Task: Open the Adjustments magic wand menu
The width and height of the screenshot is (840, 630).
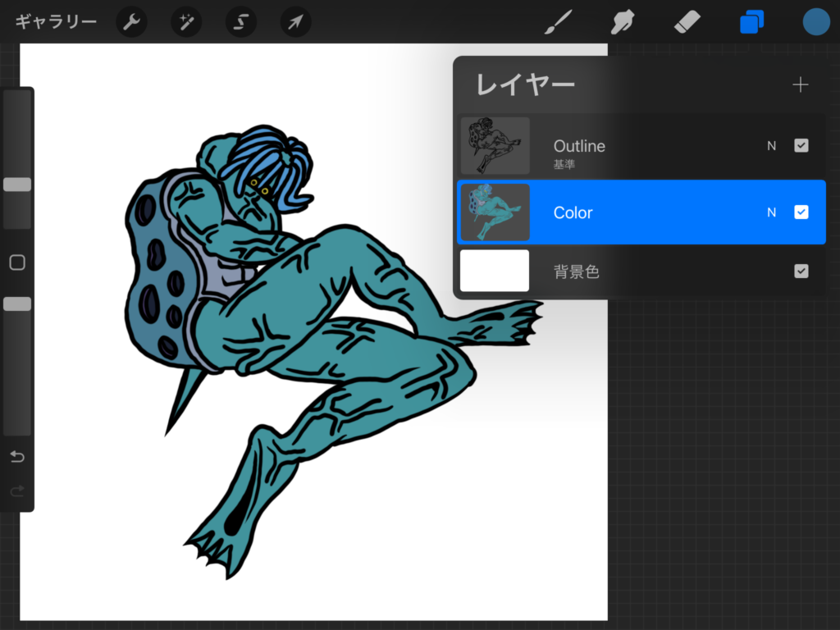Action: (186, 22)
